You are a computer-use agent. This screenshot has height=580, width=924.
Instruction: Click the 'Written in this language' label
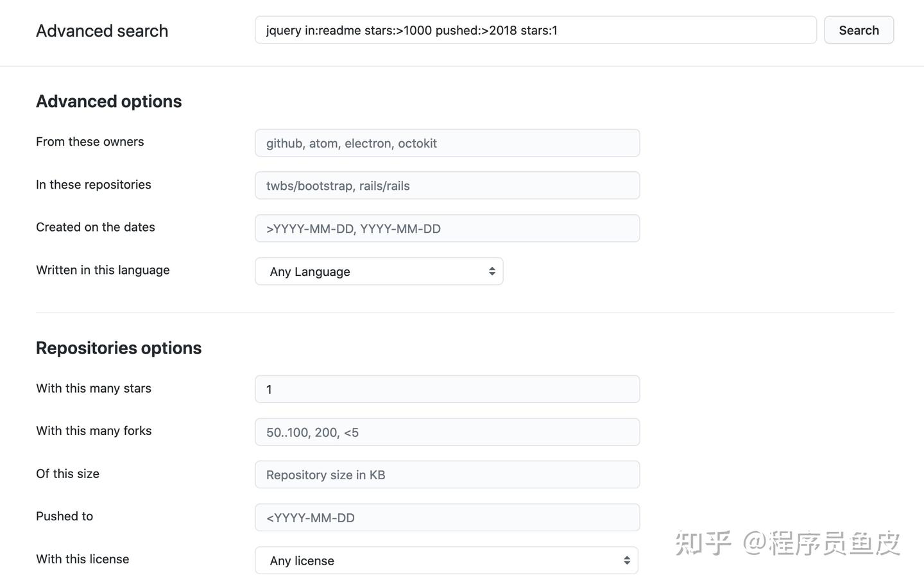point(103,270)
